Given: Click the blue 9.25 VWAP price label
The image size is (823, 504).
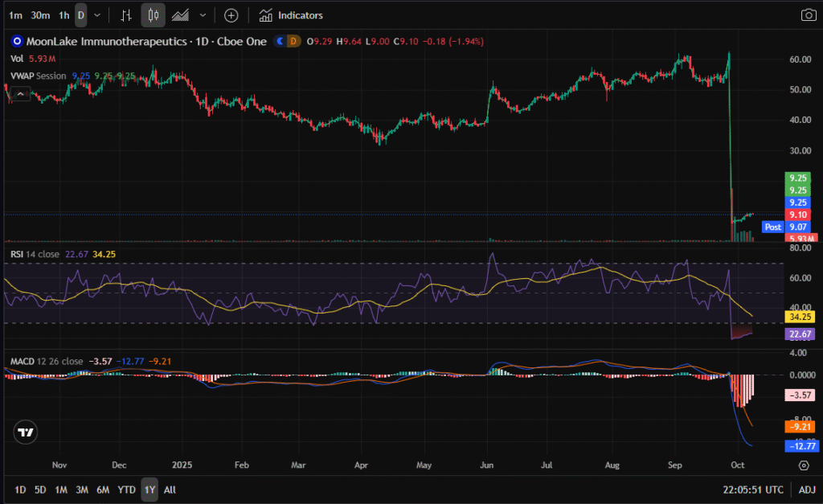Looking at the screenshot, I should (797, 203).
